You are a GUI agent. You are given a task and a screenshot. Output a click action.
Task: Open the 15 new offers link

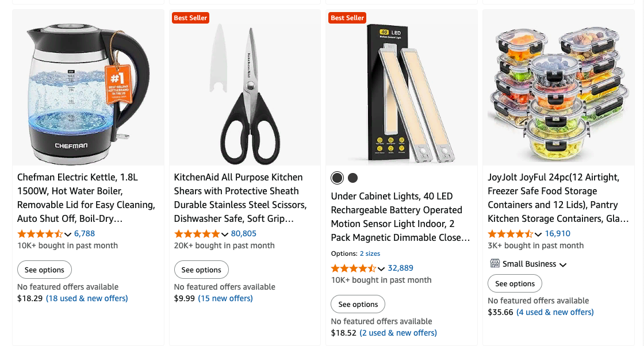tap(225, 298)
